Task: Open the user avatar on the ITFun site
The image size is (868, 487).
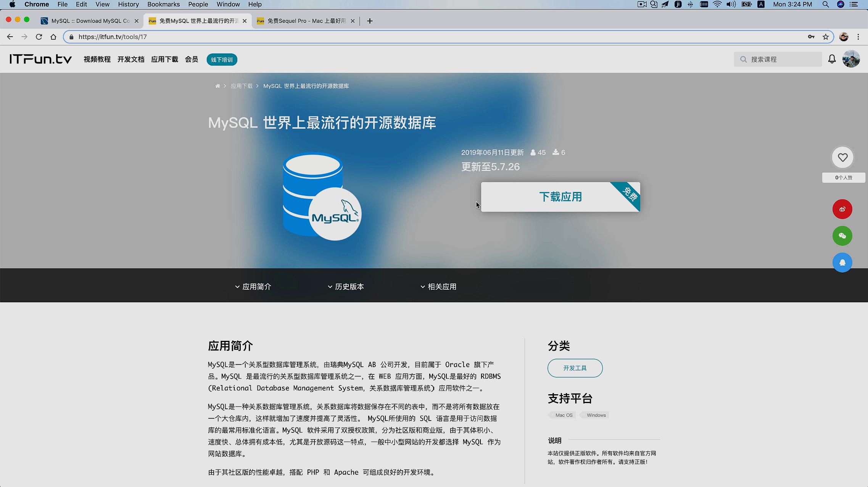Action: tap(851, 59)
